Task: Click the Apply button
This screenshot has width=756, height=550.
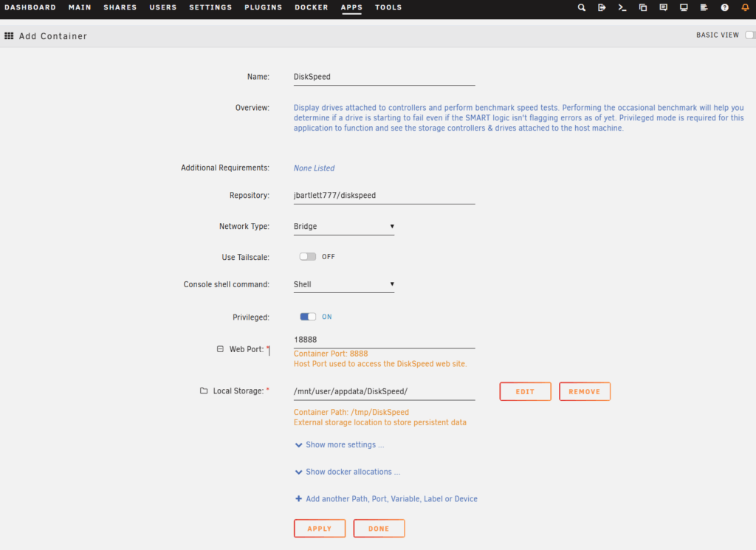Action: [x=320, y=529]
